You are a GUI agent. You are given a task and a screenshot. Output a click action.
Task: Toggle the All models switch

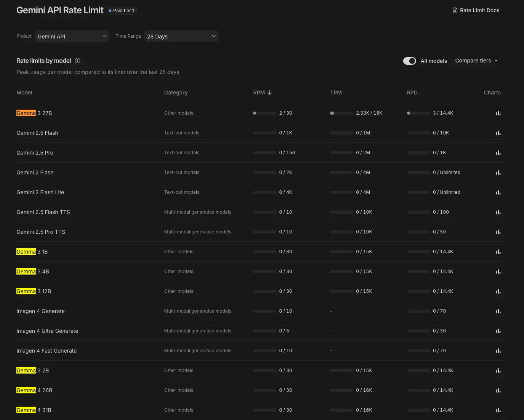(x=410, y=61)
